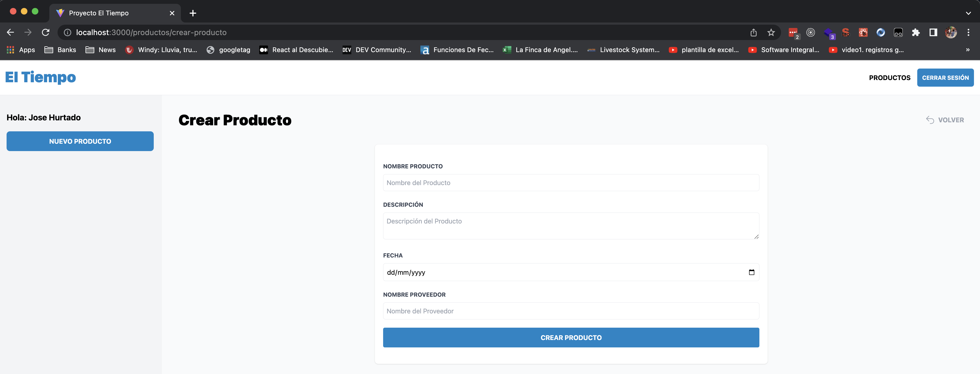Click the date picker calendar icon in FECHA field
Screen dimensions: 980x374
(x=752, y=272)
